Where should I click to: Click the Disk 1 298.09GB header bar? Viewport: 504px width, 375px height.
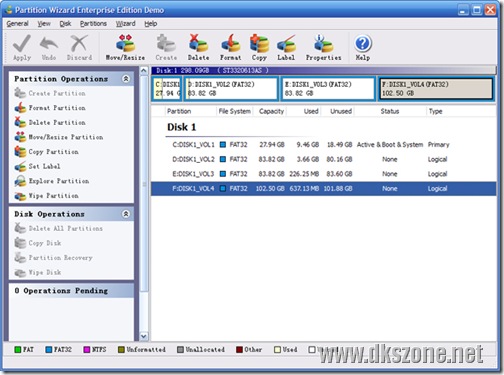(x=323, y=70)
